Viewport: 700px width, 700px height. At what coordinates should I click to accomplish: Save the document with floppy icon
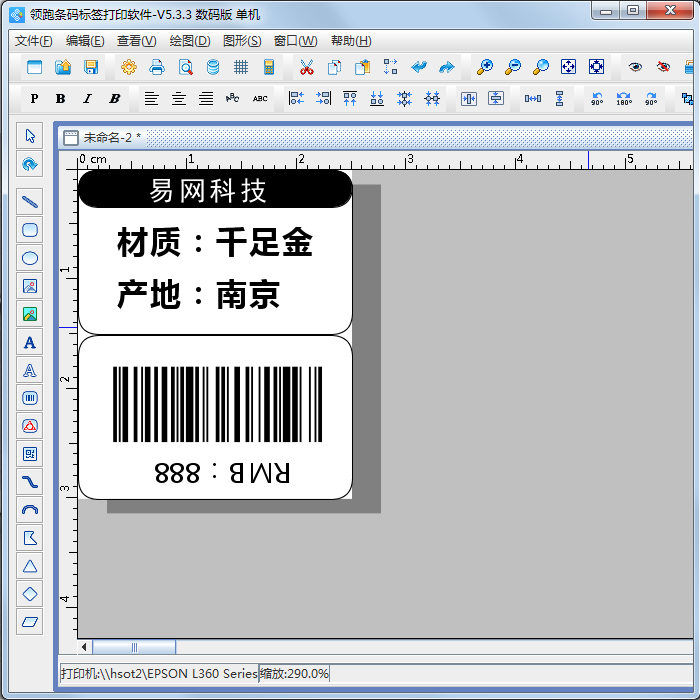pyautogui.click(x=91, y=67)
